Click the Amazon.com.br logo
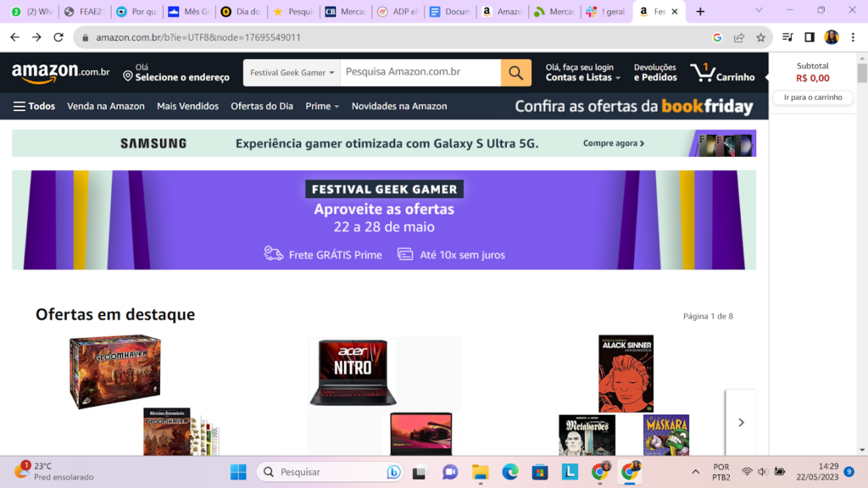 [x=61, y=73]
